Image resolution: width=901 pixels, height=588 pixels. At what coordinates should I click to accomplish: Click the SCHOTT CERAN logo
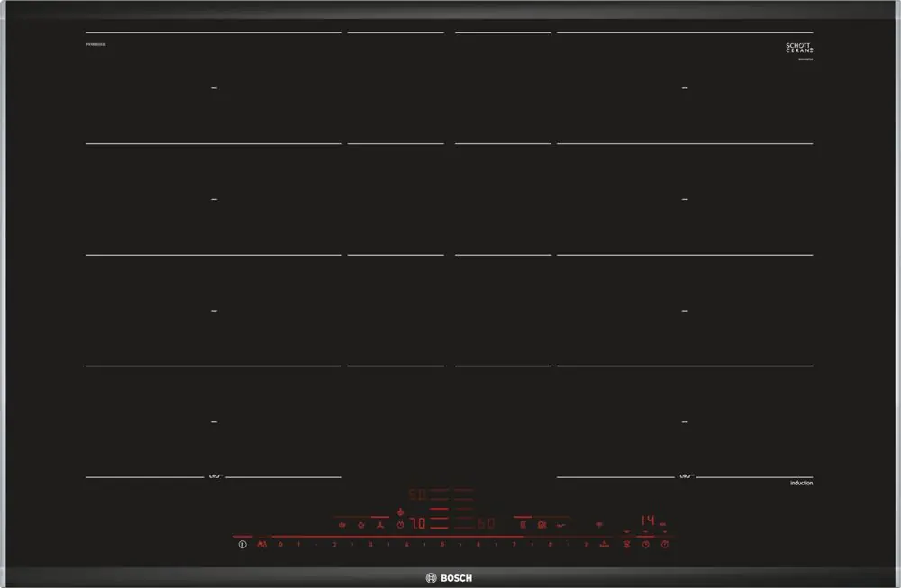[x=799, y=48]
